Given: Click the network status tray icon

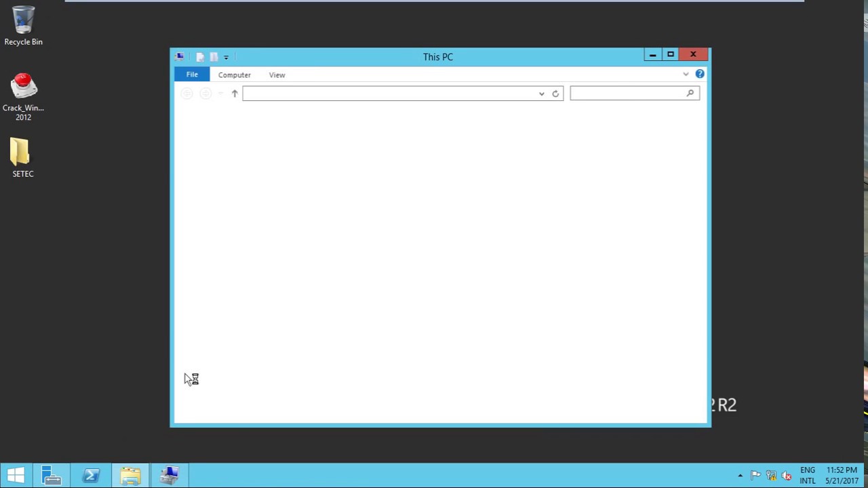Looking at the screenshot, I should pos(771,475).
